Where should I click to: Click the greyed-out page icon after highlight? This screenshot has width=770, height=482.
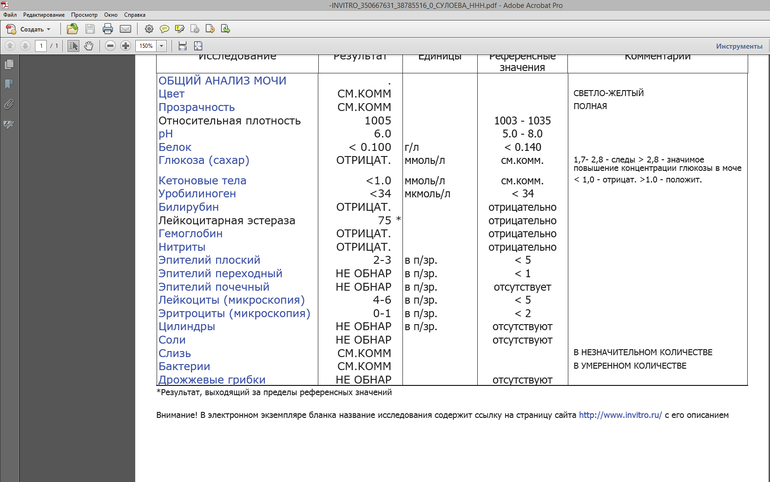coord(194,29)
